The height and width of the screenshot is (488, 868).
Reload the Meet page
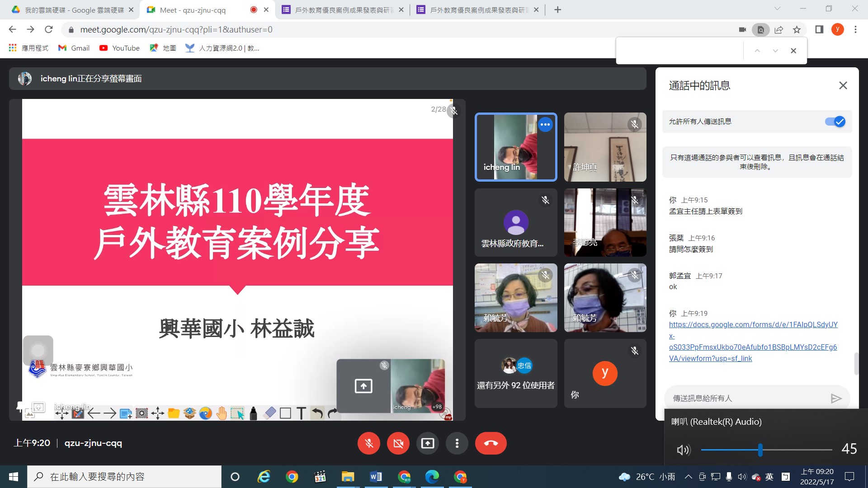48,29
